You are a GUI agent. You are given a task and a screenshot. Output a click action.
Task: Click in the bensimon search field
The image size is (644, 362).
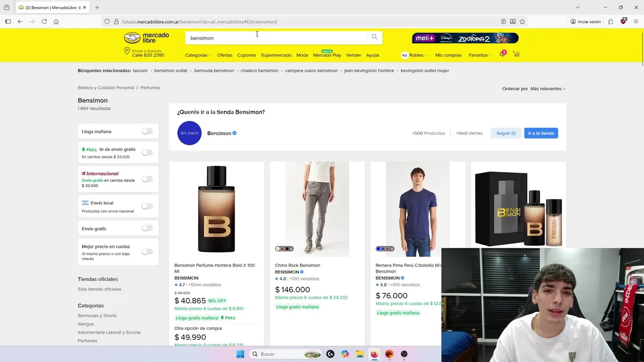click(276, 38)
